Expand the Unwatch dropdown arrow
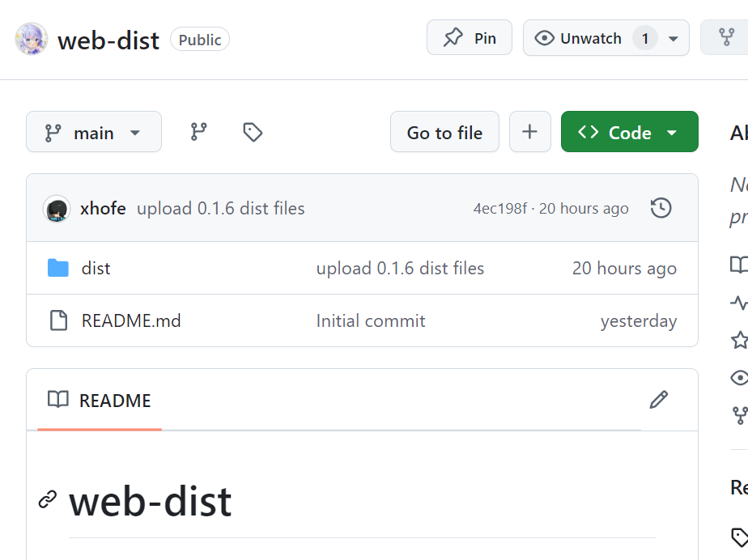The width and height of the screenshot is (748, 560). (674, 39)
